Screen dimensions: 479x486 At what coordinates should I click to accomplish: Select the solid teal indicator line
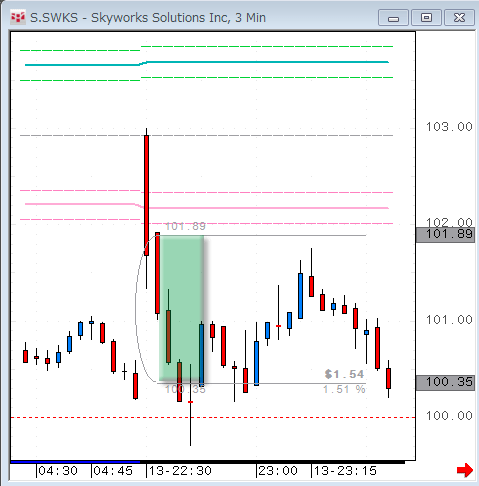pyautogui.click(x=207, y=63)
